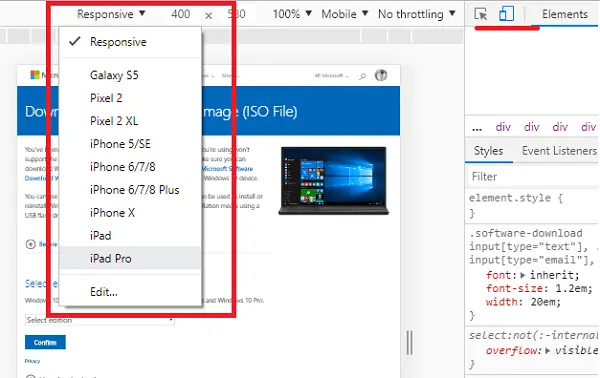Toggle the device toolbar icon
This screenshot has width=600, height=378.
coord(506,14)
